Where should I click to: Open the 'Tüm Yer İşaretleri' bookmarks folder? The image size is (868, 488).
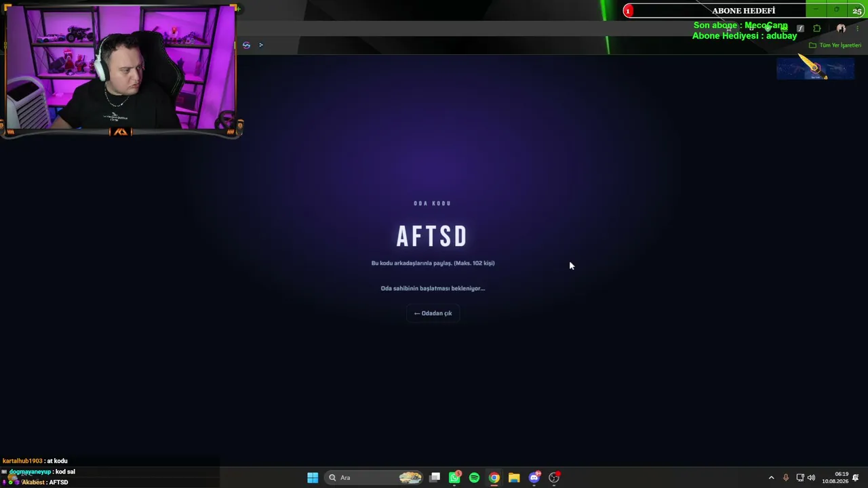835,45
